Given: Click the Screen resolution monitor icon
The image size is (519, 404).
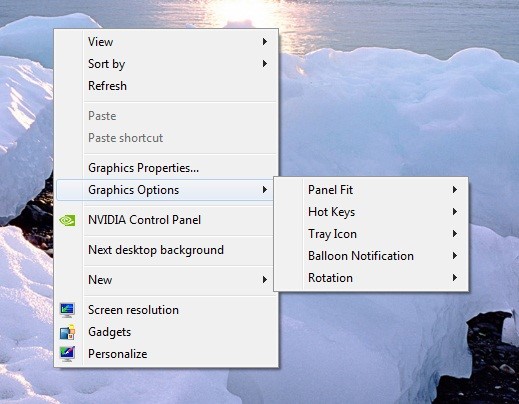Looking at the screenshot, I should click(67, 310).
